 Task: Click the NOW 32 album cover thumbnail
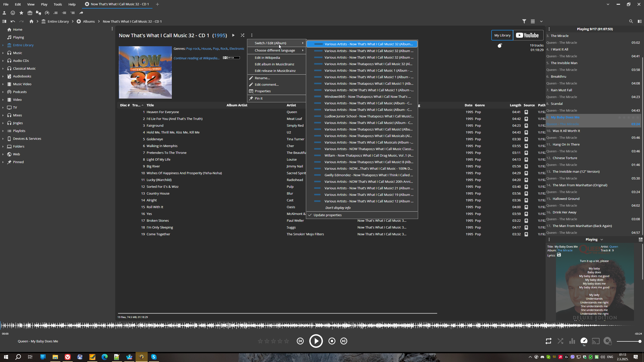pyautogui.click(x=145, y=72)
